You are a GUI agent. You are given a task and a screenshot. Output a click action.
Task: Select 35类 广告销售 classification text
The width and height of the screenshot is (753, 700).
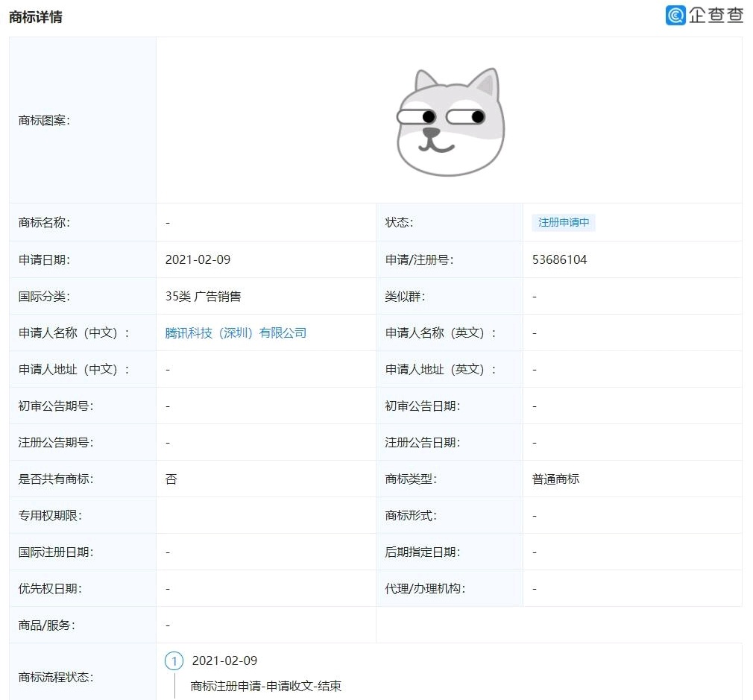[x=203, y=296]
